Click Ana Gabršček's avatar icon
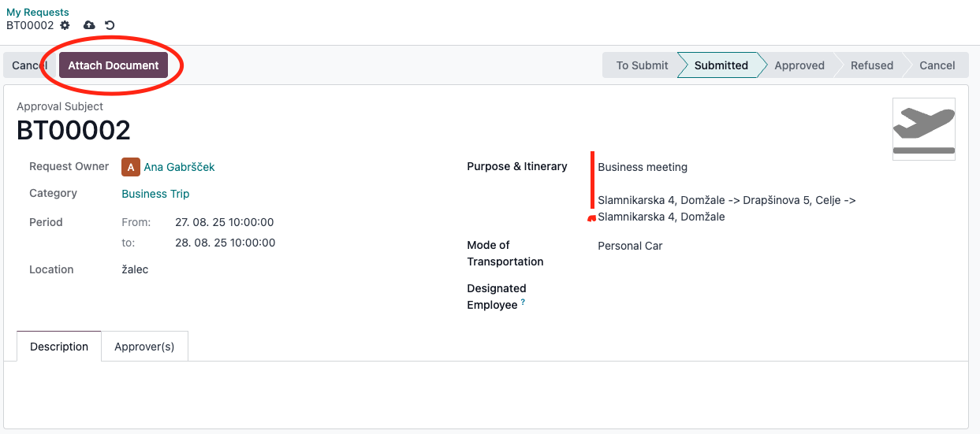 130,167
